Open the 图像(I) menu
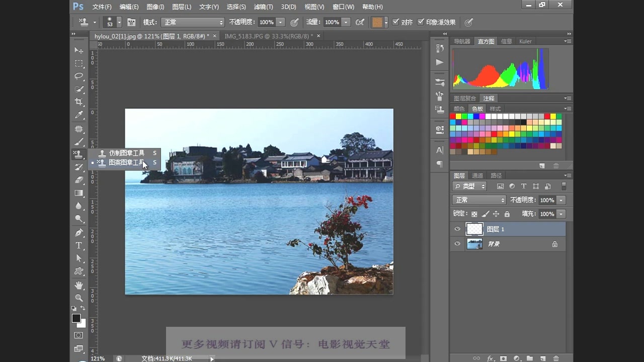 155,7
